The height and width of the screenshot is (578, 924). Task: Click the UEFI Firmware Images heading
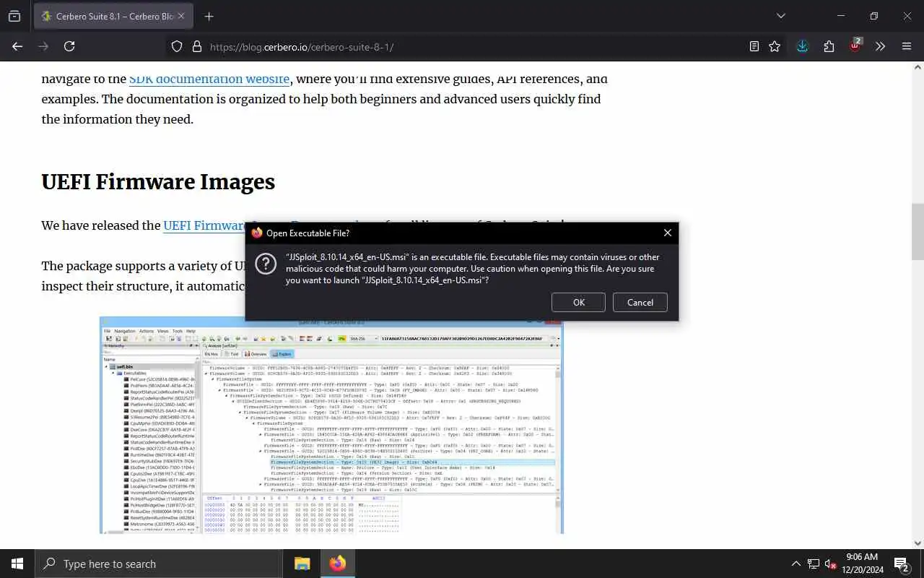[158, 182]
